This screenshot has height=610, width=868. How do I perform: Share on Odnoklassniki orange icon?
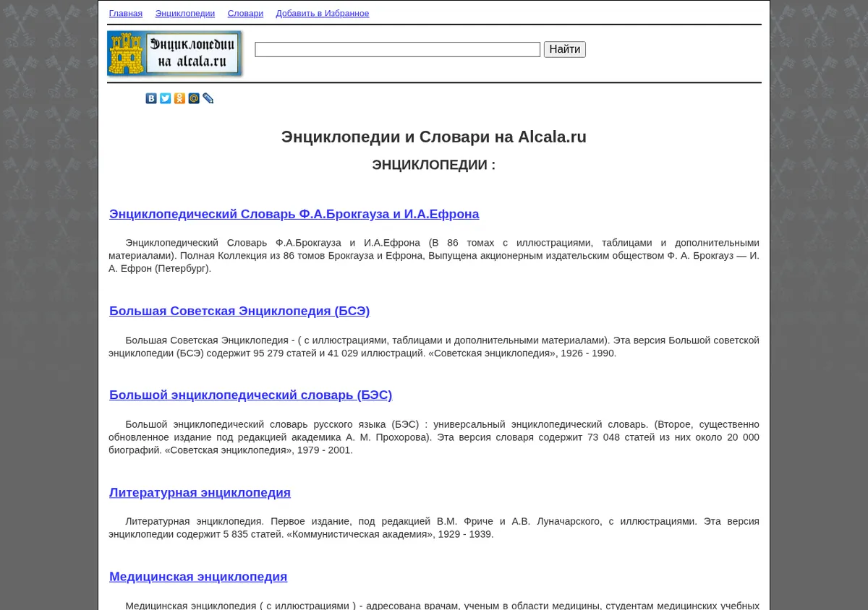179,98
